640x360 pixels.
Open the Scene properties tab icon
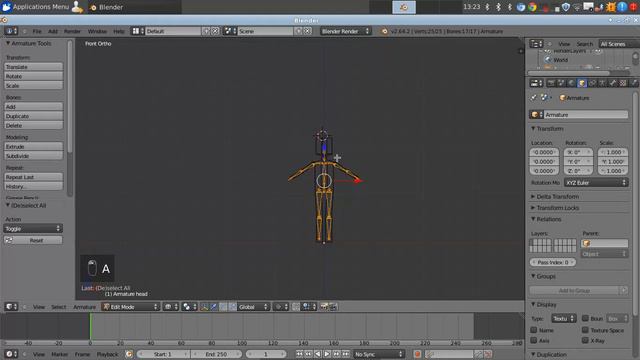click(561, 83)
